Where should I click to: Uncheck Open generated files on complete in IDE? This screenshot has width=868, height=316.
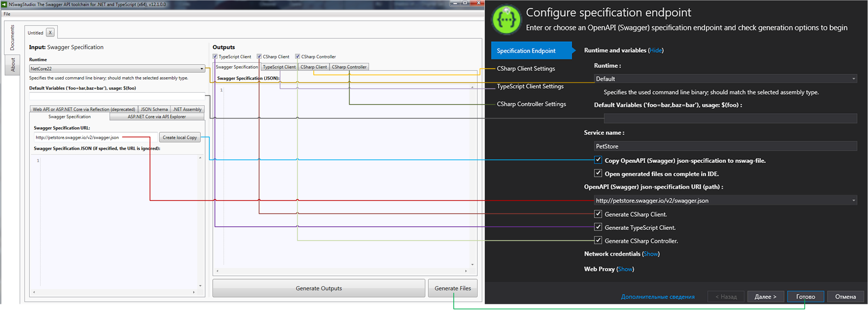(598, 173)
